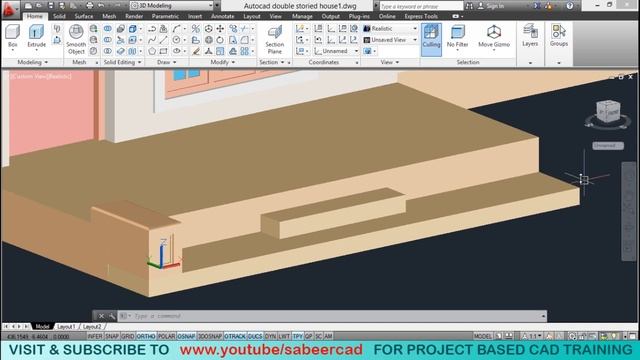640x360 pixels.
Task: Open the 3D Modeling workspace dropdown
Action: click(x=172, y=6)
